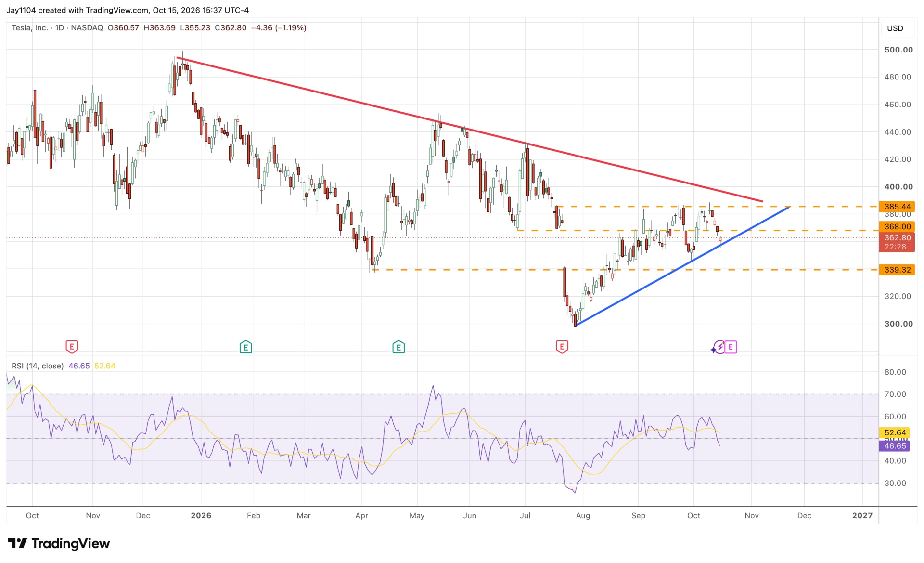
Task: Click the orange 385.44 price label
Action: (897, 207)
